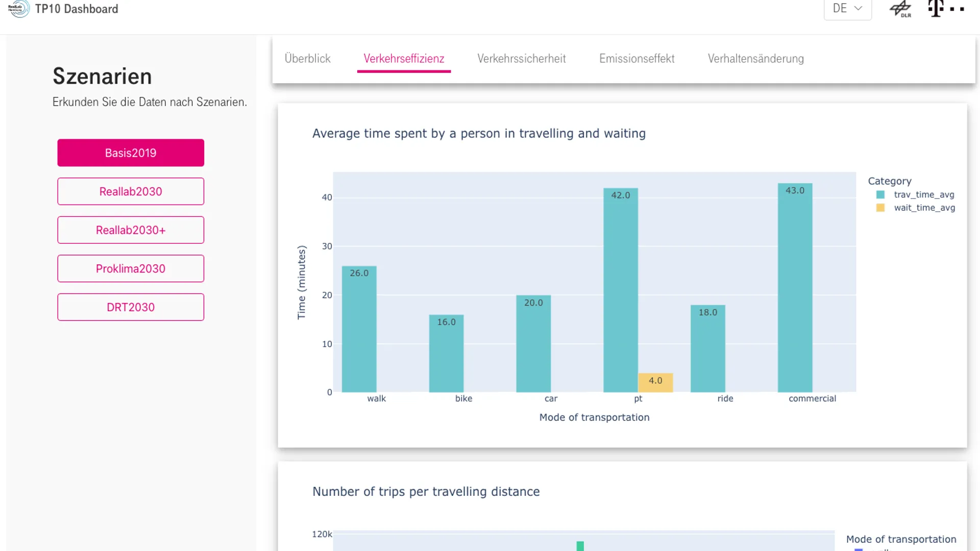Screen dimensions: 980x551
Task: Click the Reallab Hamburg logo icon
Action: pyautogui.click(x=19, y=8)
